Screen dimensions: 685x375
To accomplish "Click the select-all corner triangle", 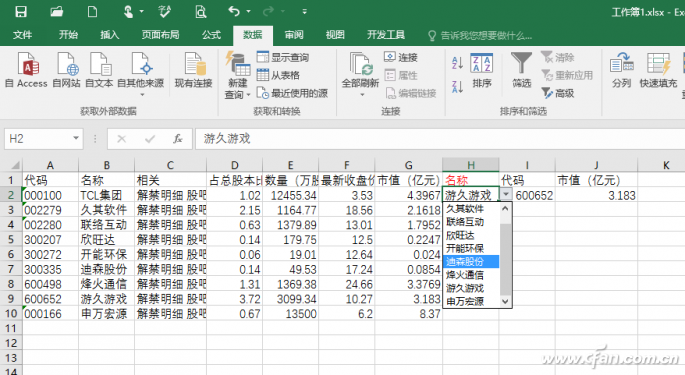I will (x=14, y=165).
